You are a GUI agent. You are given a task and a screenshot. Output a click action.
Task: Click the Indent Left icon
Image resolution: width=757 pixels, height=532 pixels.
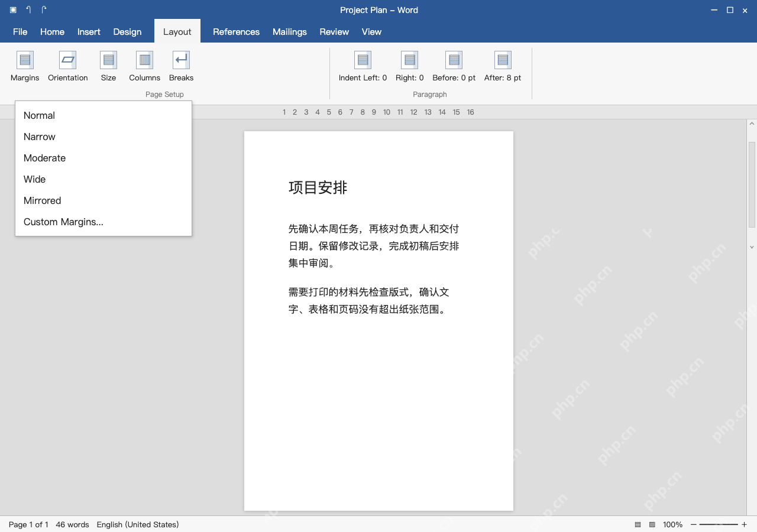tap(363, 60)
